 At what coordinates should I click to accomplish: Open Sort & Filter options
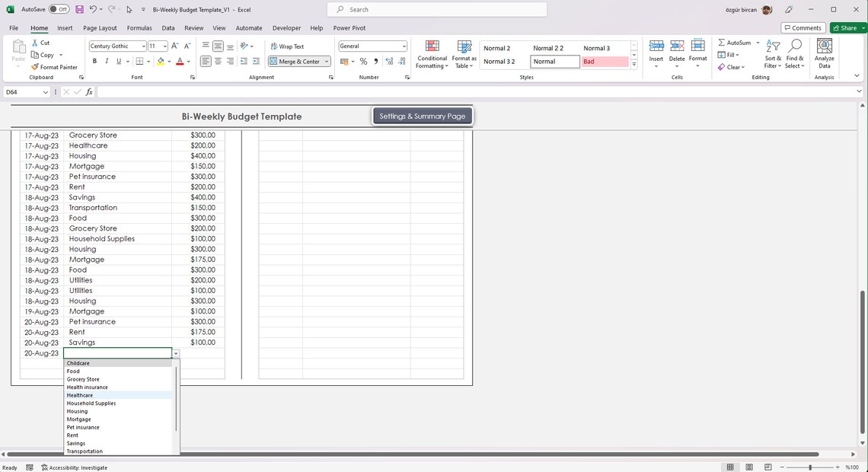[x=772, y=53]
